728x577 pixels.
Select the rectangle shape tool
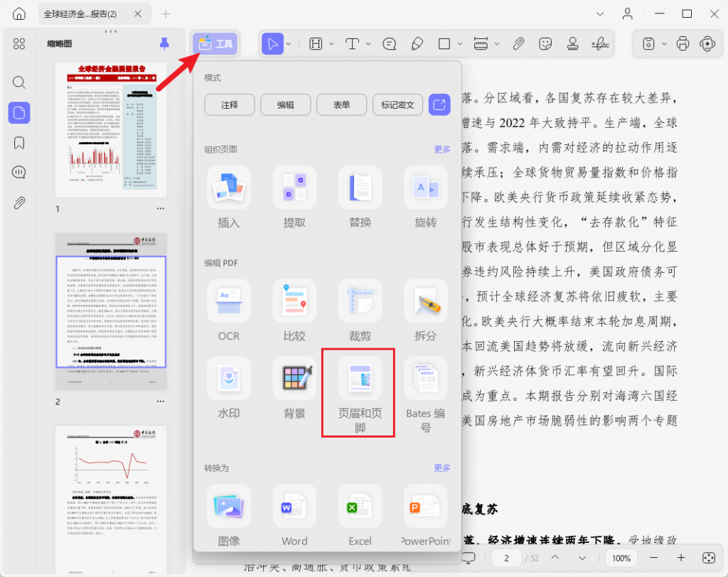[444, 43]
